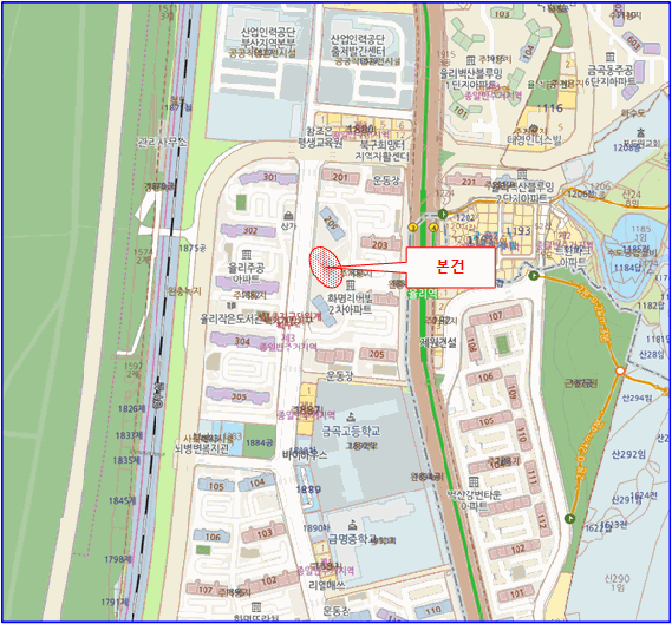The height and width of the screenshot is (624, 672).
Task: Click building 203 label
Action: coord(380,245)
